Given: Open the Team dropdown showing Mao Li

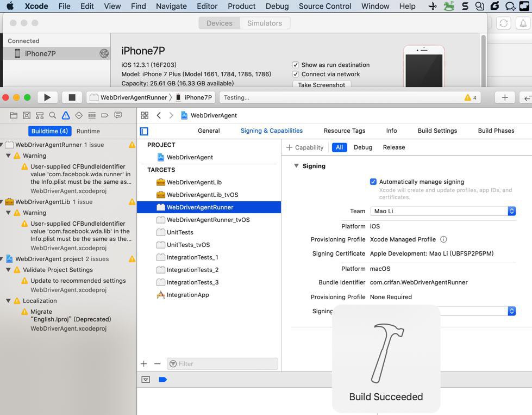Looking at the screenshot, I should click(x=443, y=211).
